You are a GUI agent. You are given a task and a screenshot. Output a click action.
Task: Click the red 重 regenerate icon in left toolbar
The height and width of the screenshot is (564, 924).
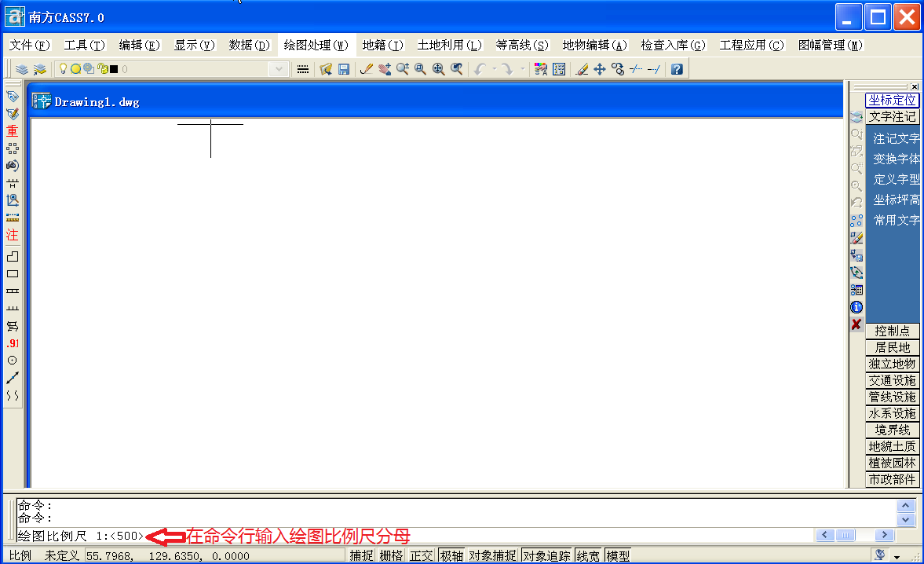pos(13,131)
